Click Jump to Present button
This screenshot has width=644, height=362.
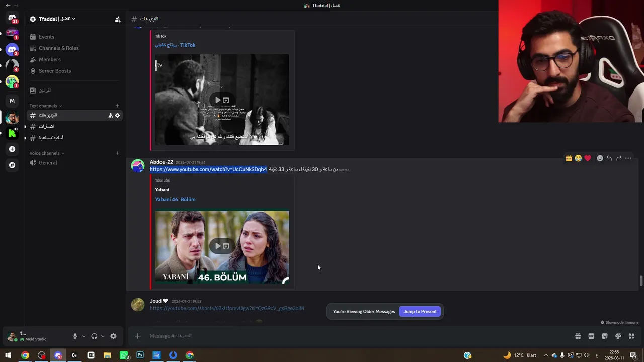pos(420,312)
